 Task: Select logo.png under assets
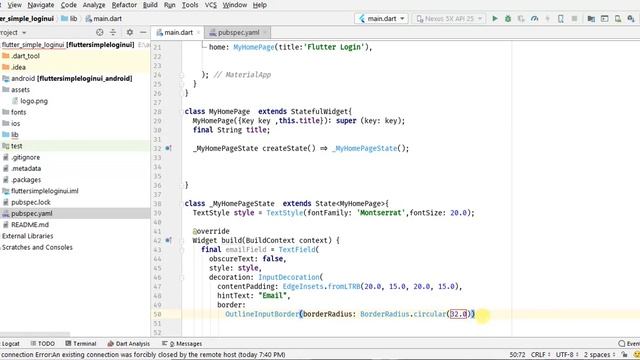point(34,101)
